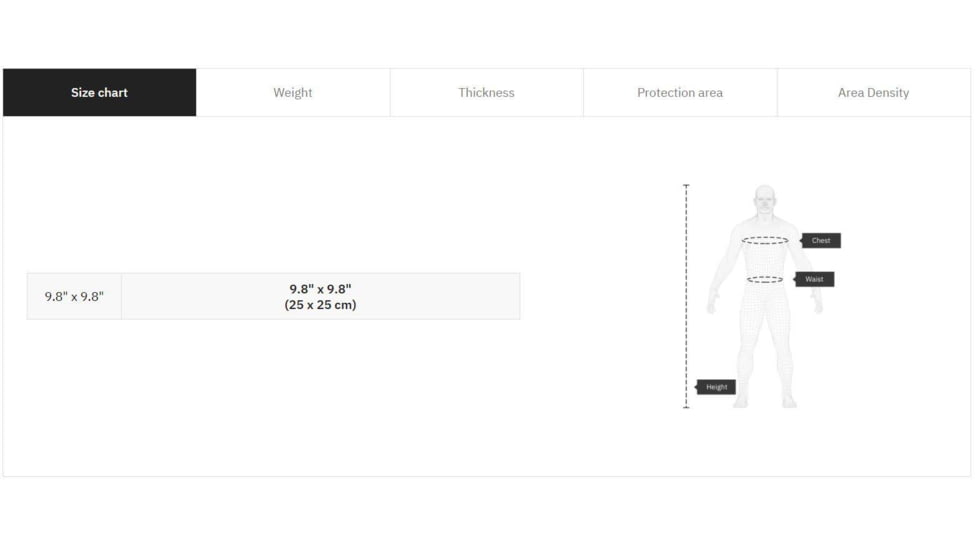Image resolution: width=978 pixels, height=550 pixels.
Task: Click the Waist label tag
Action: coord(815,280)
